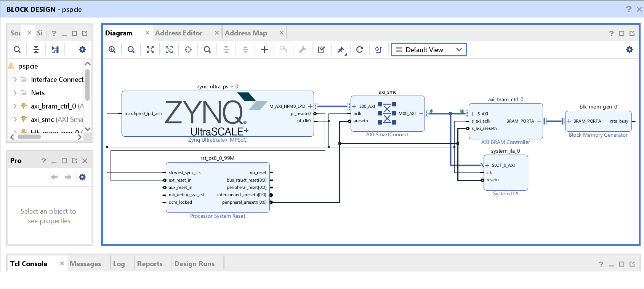Click the forward arrow in Properties panel
644x289 pixels.
point(68,177)
